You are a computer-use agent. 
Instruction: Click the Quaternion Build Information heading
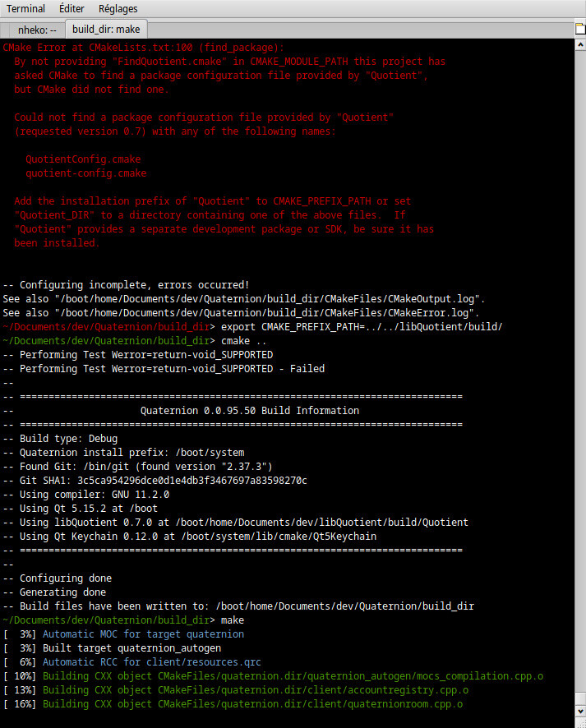pos(249,410)
